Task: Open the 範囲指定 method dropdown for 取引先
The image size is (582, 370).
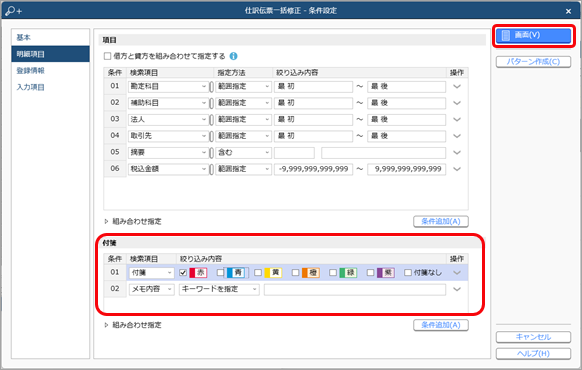Action: tap(243, 136)
